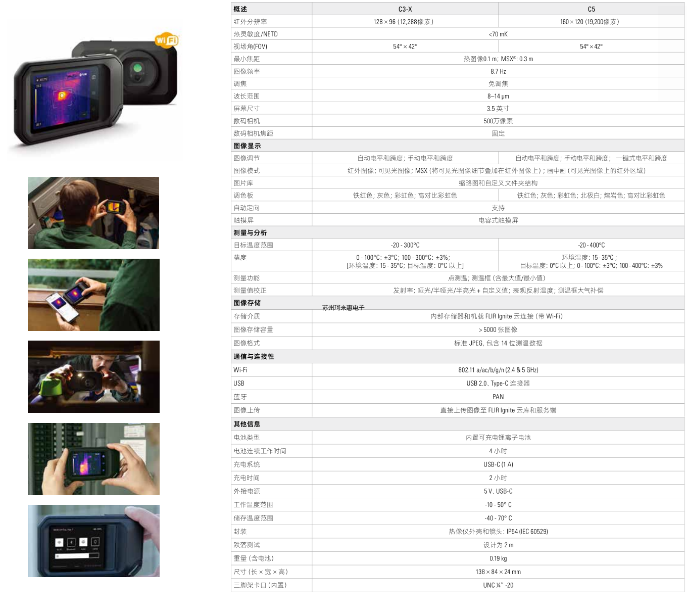This screenshot has height=616, width=687.
Task: Click the orange Wi-Fi badge on the camera
Action: click(166, 39)
